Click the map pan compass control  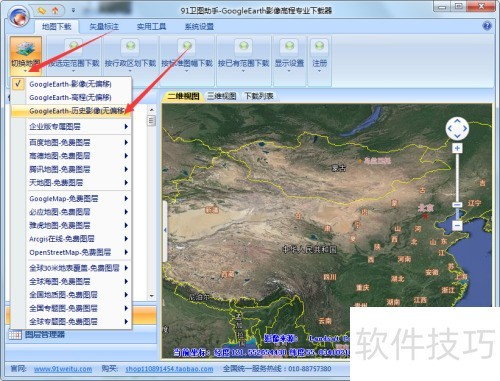tap(457, 128)
